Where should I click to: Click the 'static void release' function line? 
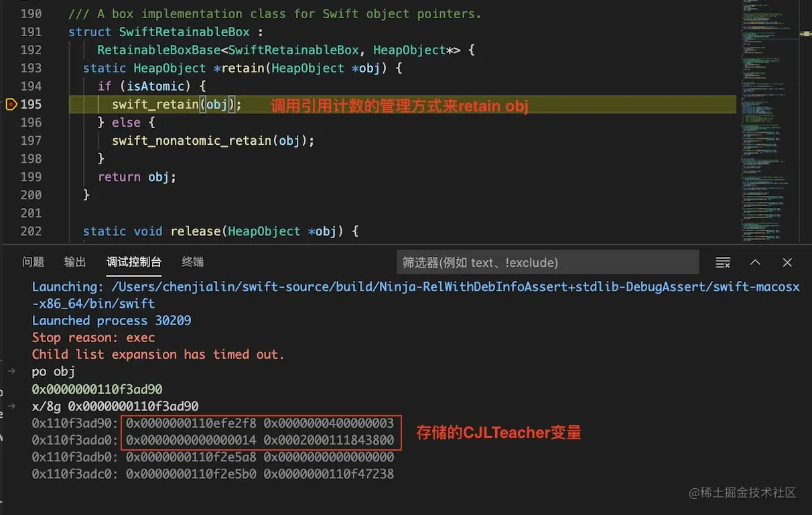[x=221, y=231]
